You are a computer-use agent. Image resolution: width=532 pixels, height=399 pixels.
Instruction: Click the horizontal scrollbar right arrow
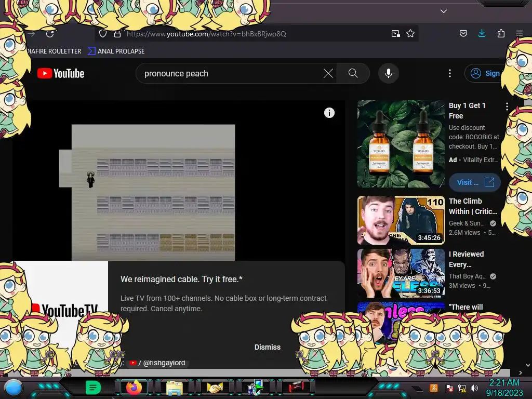(521, 373)
